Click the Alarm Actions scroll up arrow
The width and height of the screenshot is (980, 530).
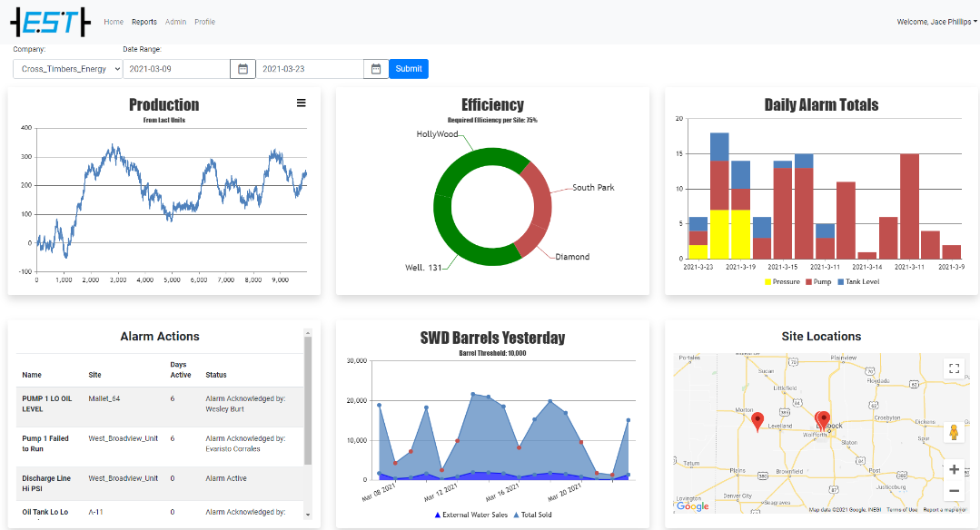click(308, 333)
